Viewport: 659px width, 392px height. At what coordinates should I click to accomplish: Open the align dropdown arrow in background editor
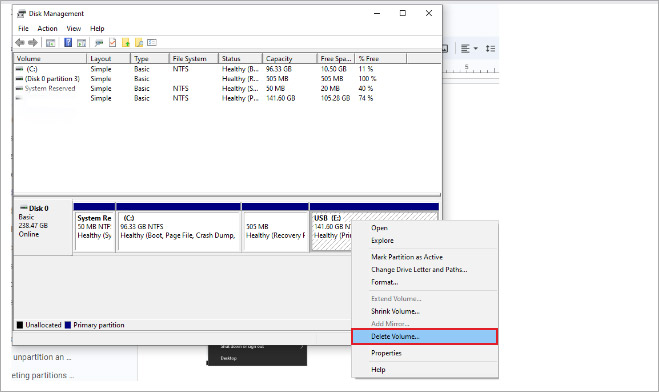tap(476, 49)
